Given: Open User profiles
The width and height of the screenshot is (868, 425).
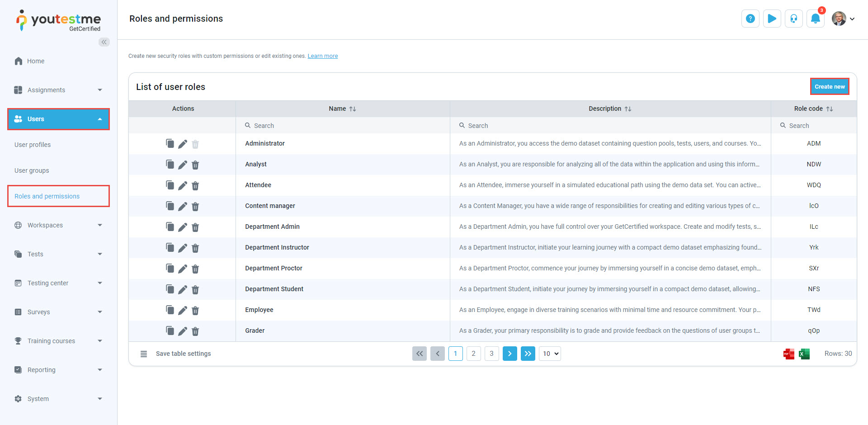Looking at the screenshot, I should coord(33,145).
